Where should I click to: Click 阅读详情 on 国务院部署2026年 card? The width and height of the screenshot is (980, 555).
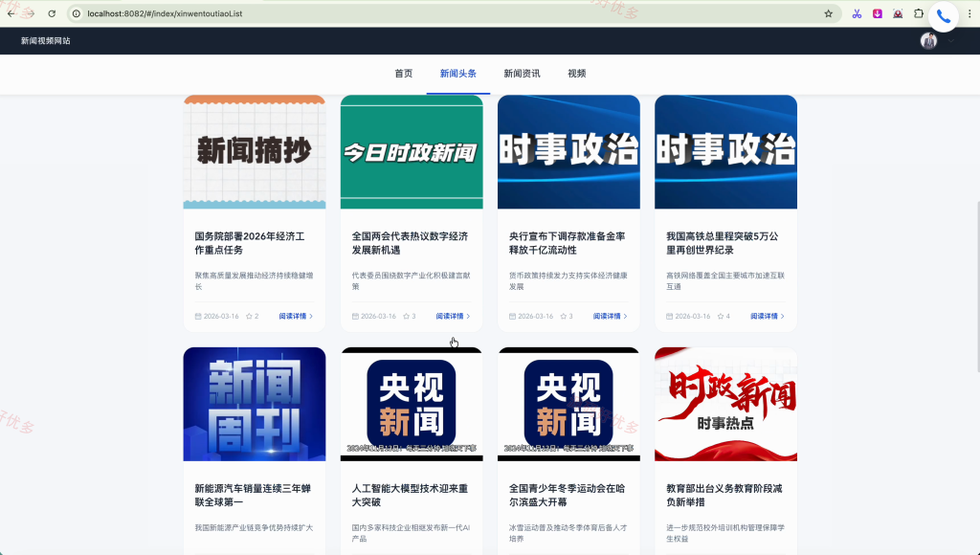297,316
